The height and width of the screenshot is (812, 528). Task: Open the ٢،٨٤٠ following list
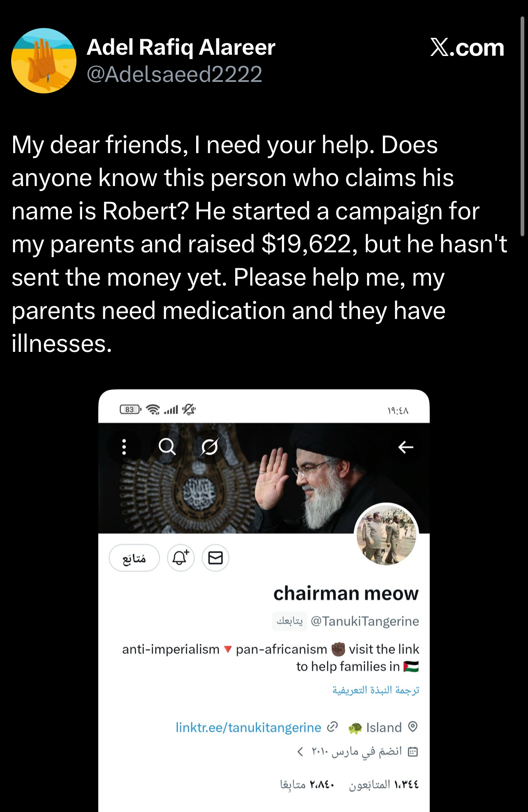coord(307,785)
